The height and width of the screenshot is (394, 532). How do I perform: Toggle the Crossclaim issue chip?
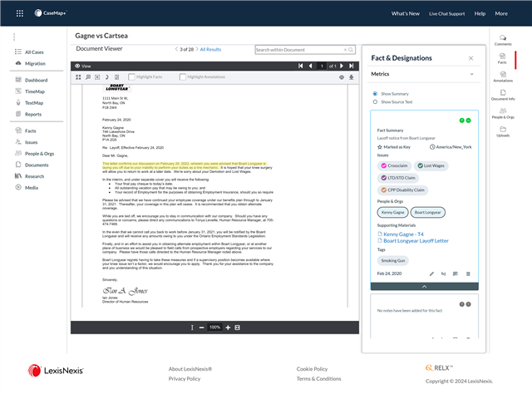(x=394, y=165)
